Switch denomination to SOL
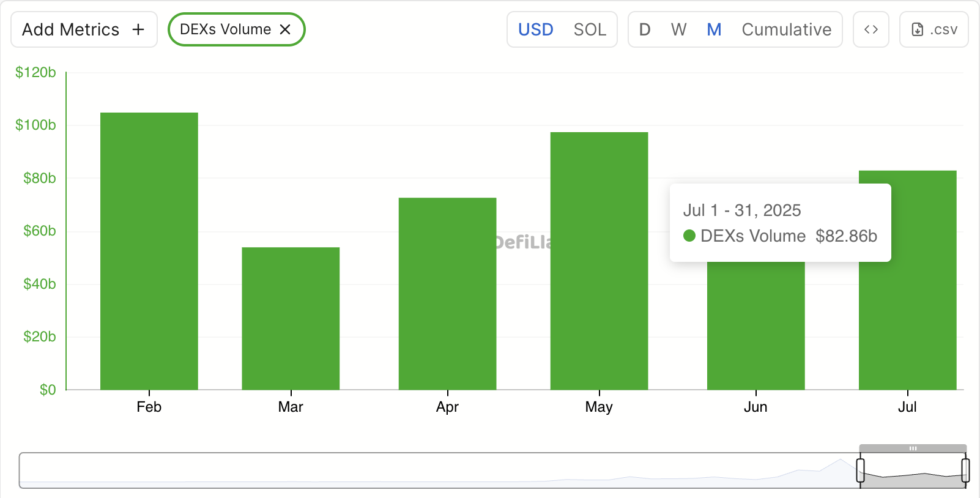The image size is (980, 498). (589, 29)
